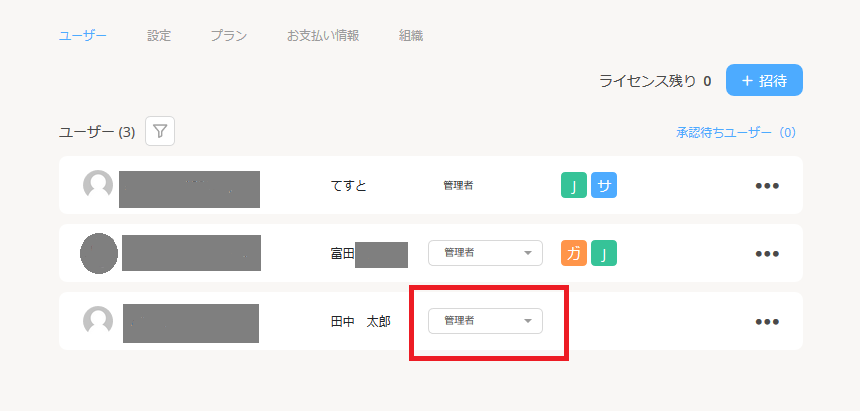Open the three-dot menu in 富田's row

coord(767,254)
